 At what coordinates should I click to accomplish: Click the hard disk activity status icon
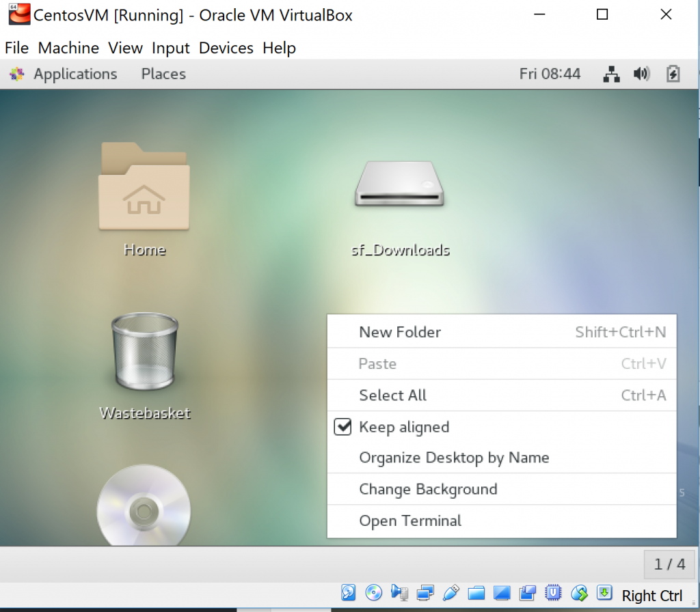pyautogui.click(x=348, y=593)
